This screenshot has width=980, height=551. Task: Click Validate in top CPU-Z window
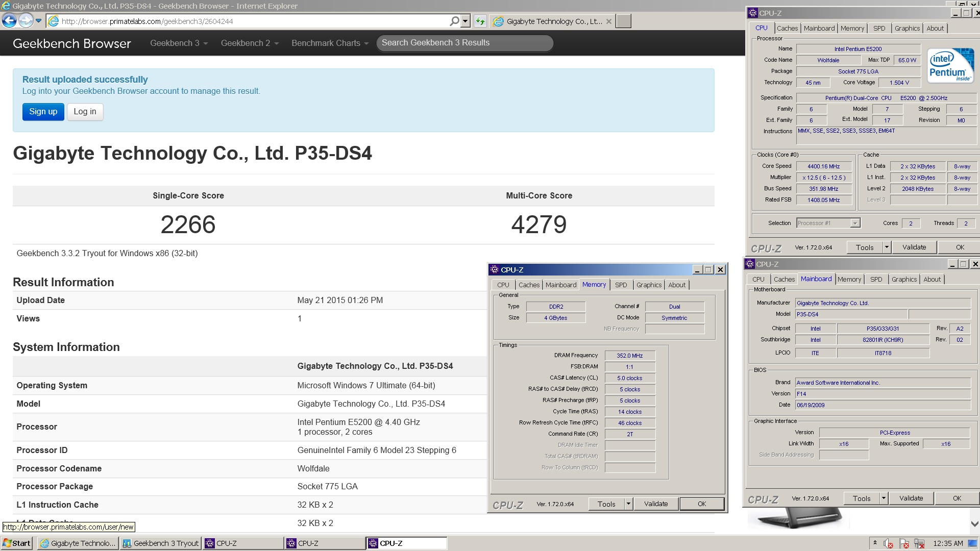point(914,247)
